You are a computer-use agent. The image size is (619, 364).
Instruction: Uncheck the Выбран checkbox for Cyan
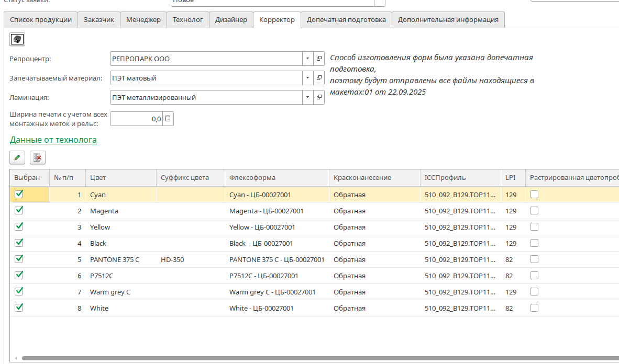point(19,194)
